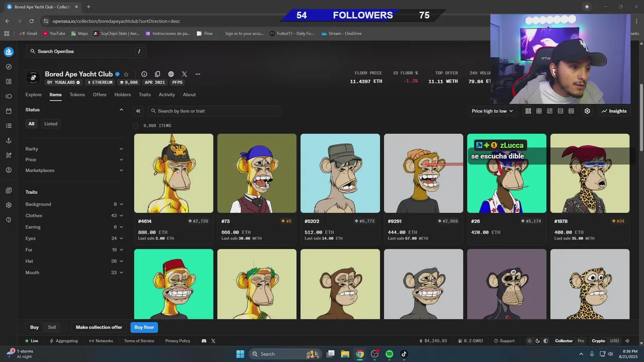Switch to list view icon
The width and height of the screenshot is (644, 362).
[560, 111]
